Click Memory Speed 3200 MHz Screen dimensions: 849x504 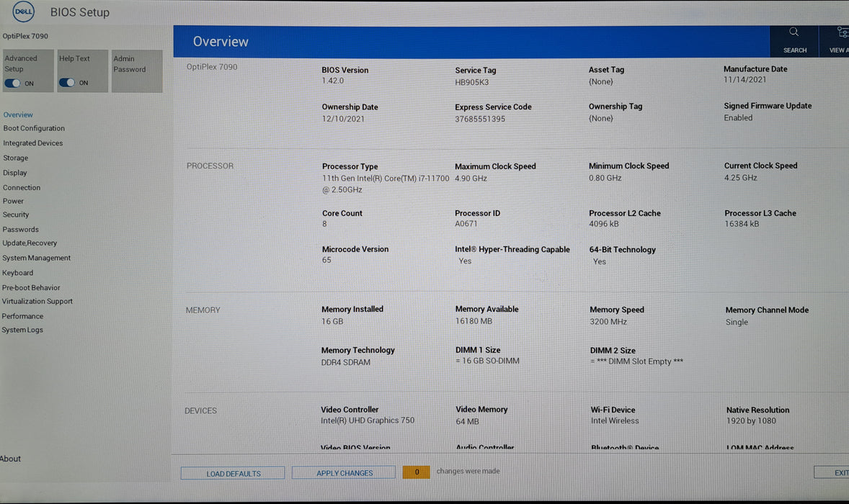click(608, 322)
